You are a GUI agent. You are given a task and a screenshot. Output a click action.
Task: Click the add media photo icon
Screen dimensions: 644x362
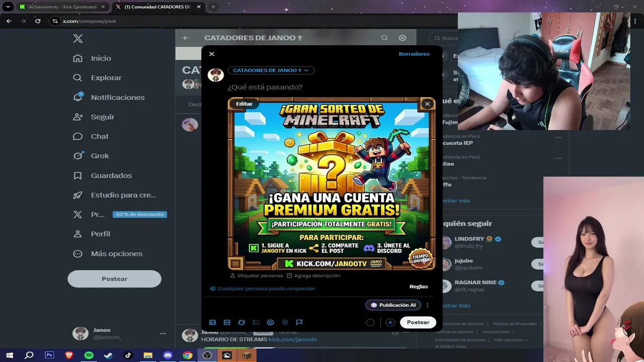[x=212, y=322]
